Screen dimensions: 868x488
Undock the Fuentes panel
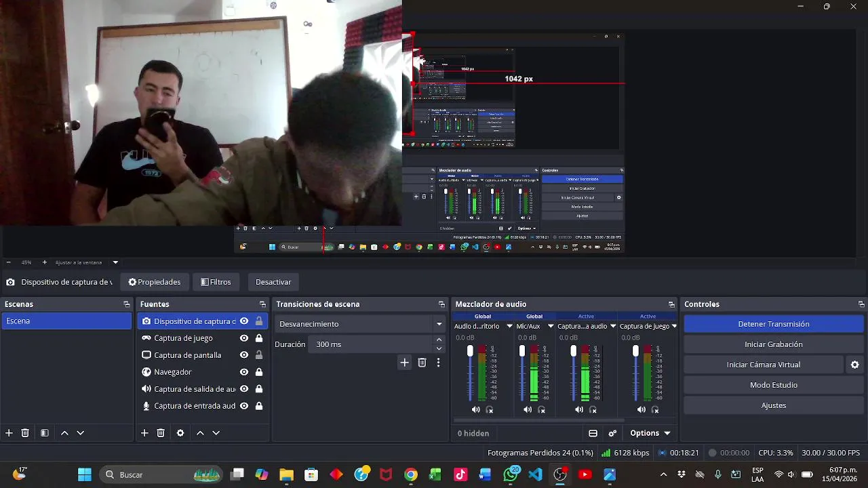[x=262, y=304]
